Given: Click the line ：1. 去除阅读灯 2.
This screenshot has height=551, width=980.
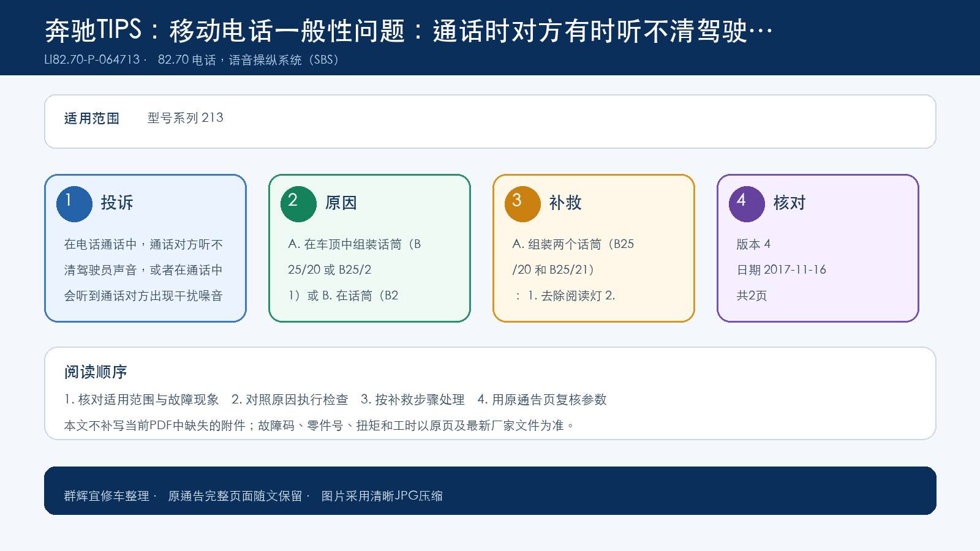Looking at the screenshot, I should 564,296.
